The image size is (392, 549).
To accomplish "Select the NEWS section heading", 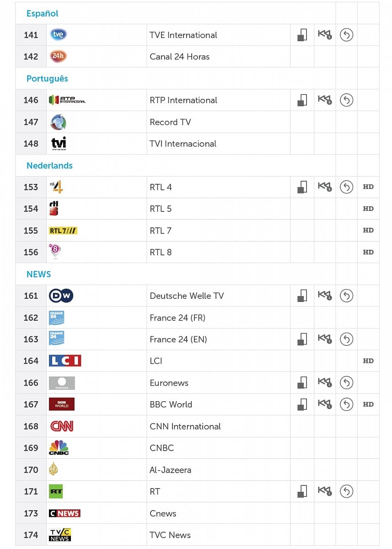I will pos(39,274).
